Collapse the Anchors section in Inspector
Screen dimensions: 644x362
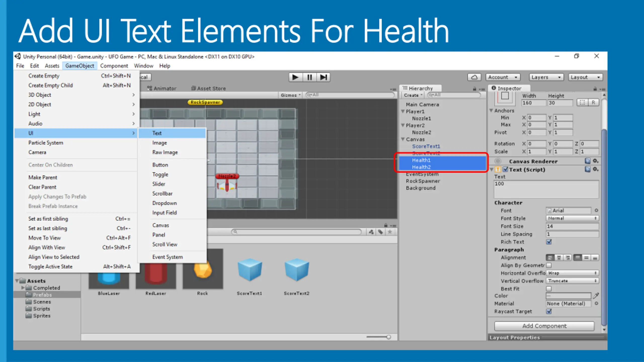coord(491,110)
